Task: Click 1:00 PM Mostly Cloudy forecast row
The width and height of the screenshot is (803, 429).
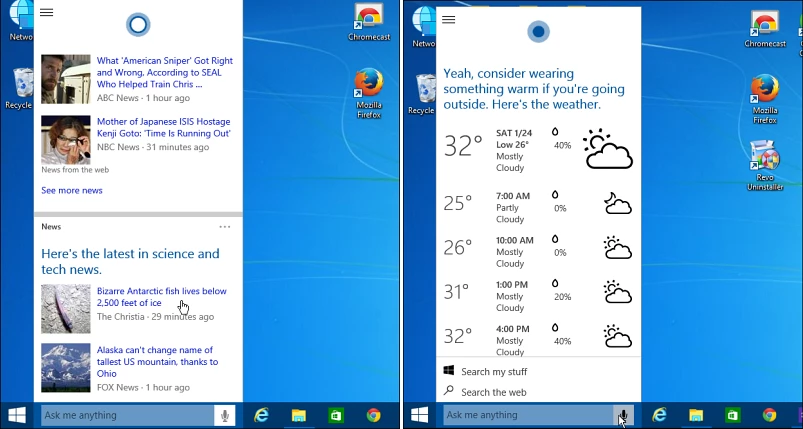Action: (x=538, y=296)
